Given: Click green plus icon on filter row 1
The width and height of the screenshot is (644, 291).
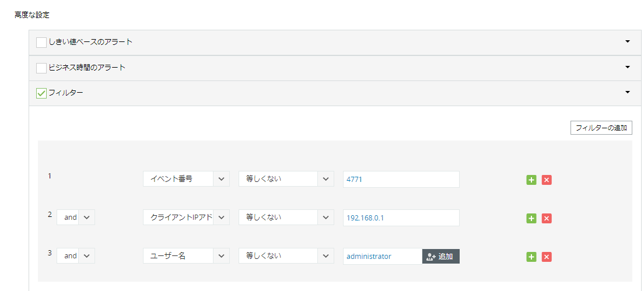Looking at the screenshot, I should pos(531,180).
